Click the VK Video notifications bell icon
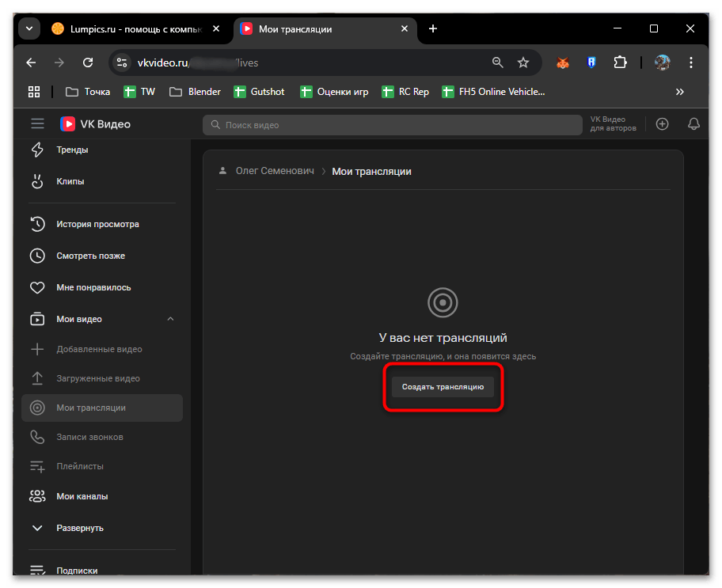This screenshot has width=722, height=588. click(693, 124)
